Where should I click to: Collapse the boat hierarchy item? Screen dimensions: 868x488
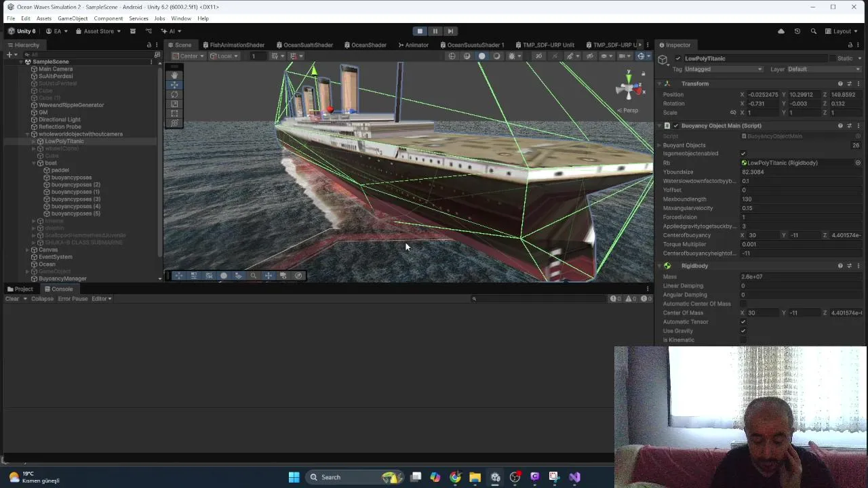(33, 163)
